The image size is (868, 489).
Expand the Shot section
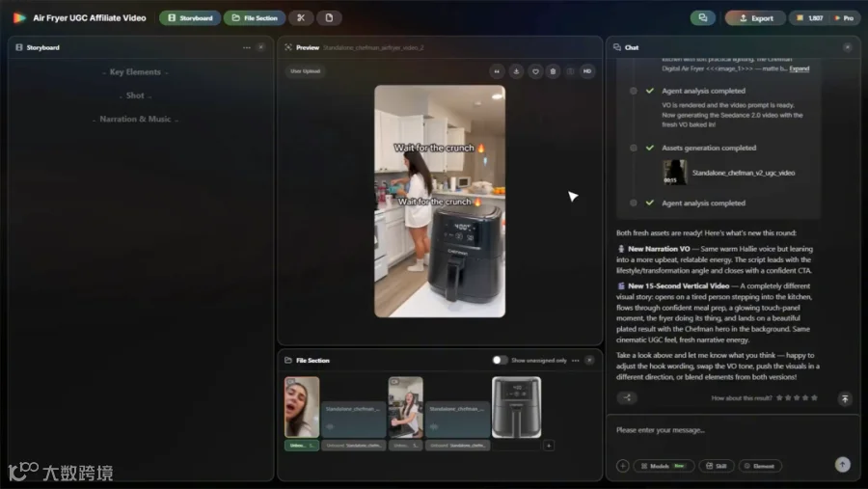135,95
